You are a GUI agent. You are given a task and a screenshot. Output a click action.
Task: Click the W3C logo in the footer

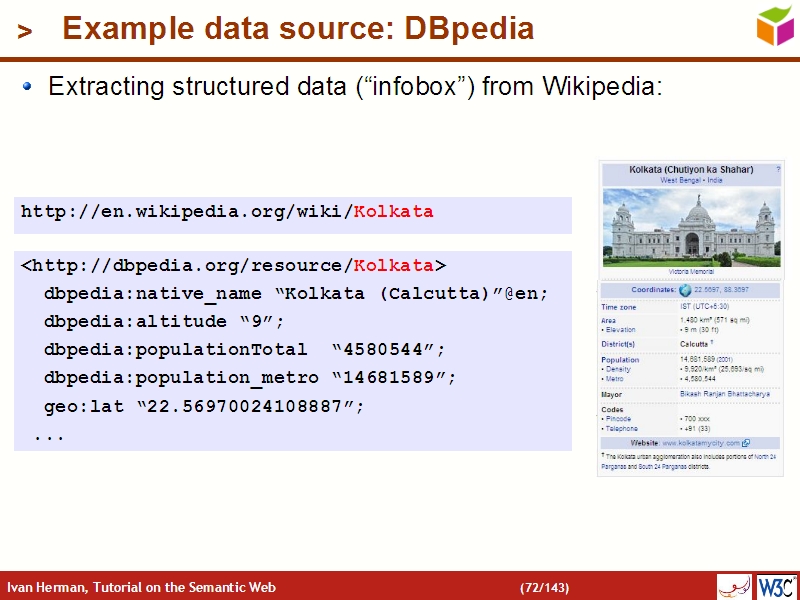pyautogui.click(x=776, y=586)
